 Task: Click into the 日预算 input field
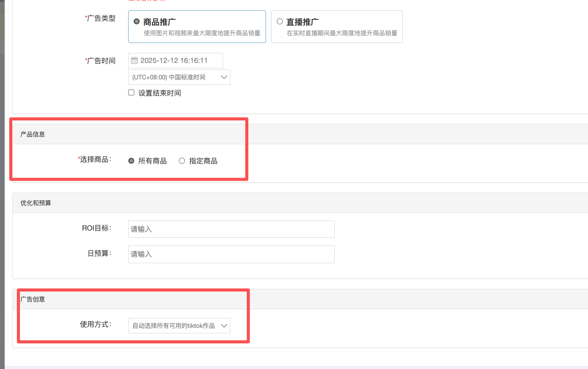point(231,254)
